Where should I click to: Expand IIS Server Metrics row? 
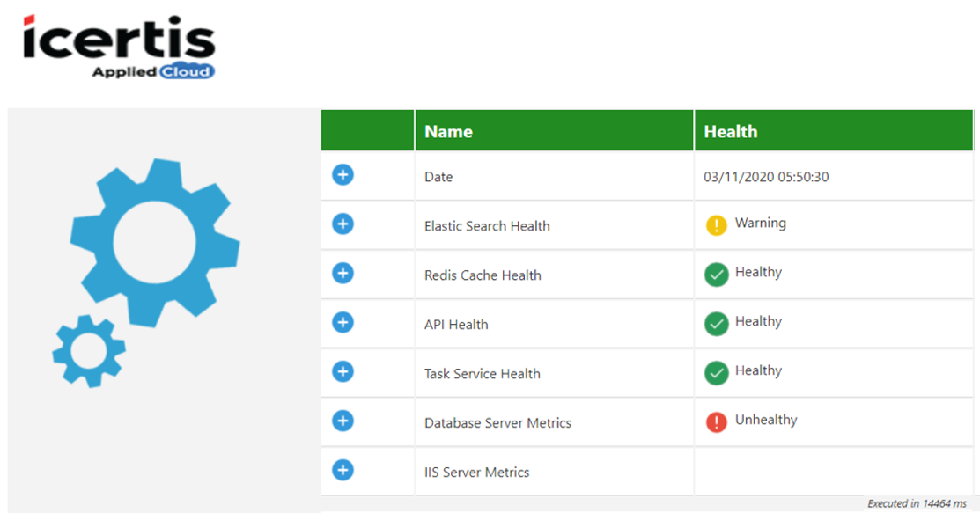[343, 471]
